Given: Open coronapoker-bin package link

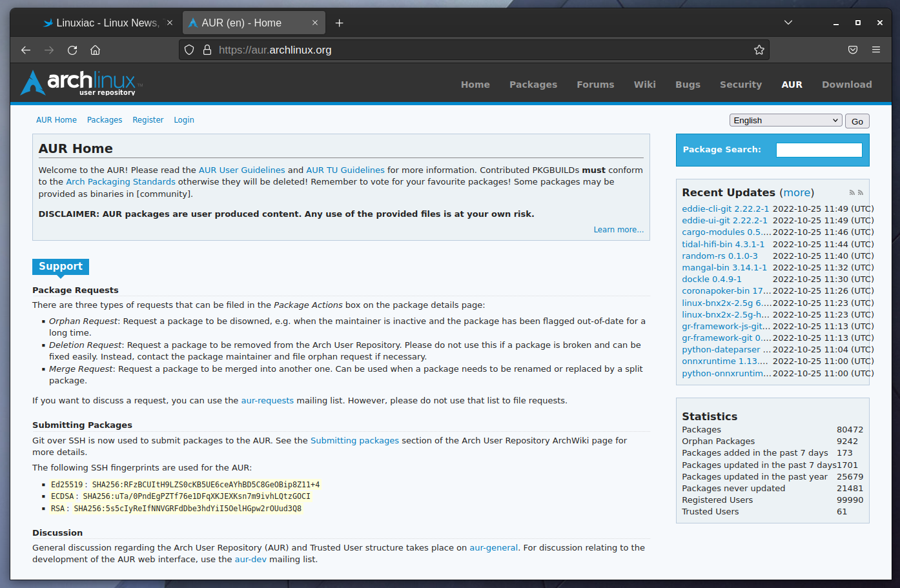Looking at the screenshot, I should coord(726,291).
